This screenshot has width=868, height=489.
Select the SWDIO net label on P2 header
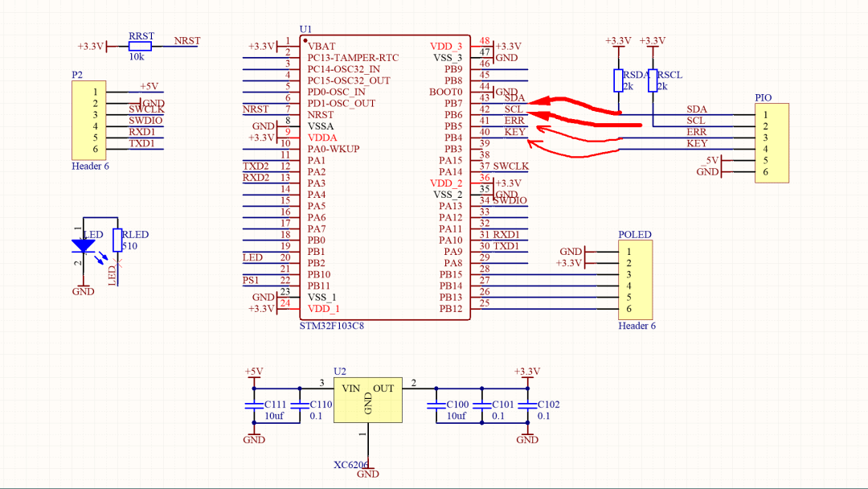(x=145, y=121)
